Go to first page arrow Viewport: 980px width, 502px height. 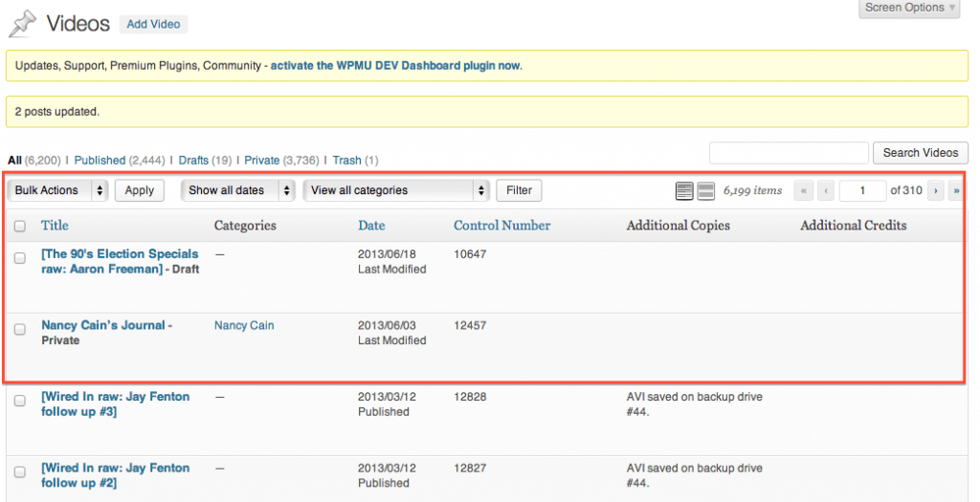point(804,191)
